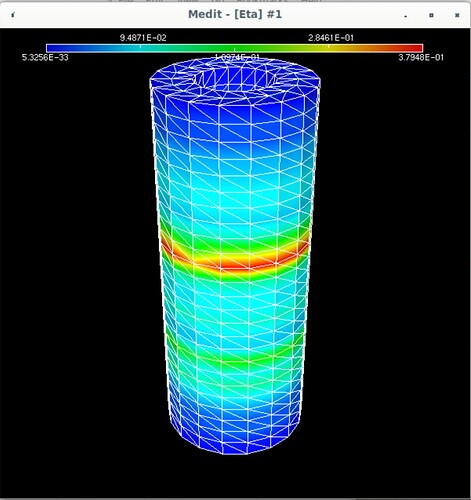Open the window menu icon in title bar

(x=13, y=15)
